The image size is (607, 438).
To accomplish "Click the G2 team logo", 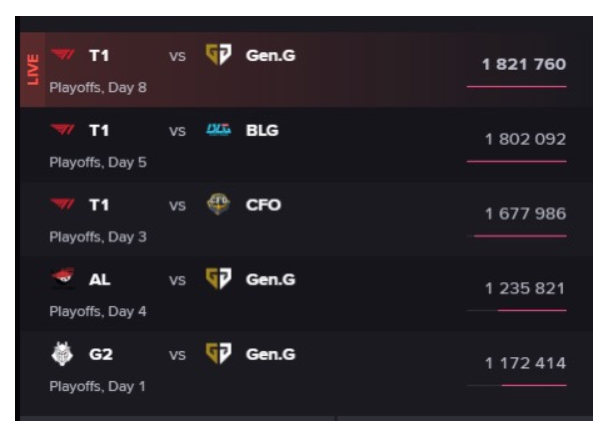I will click(62, 354).
